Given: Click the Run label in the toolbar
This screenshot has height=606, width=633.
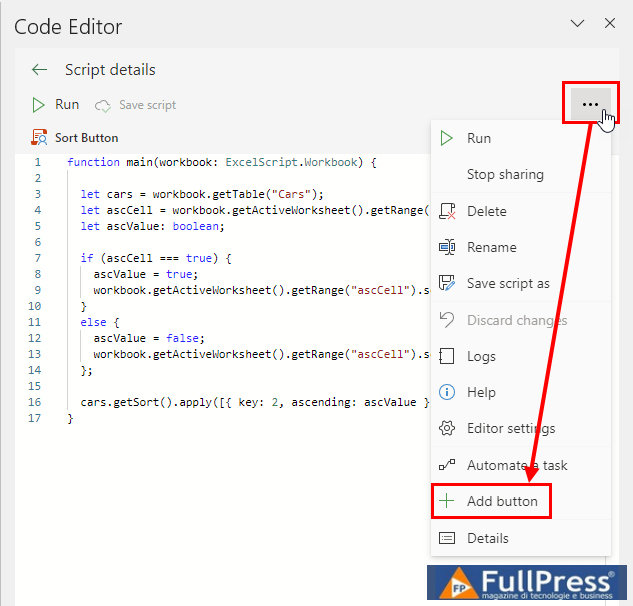Looking at the screenshot, I should pyautogui.click(x=67, y=105).
